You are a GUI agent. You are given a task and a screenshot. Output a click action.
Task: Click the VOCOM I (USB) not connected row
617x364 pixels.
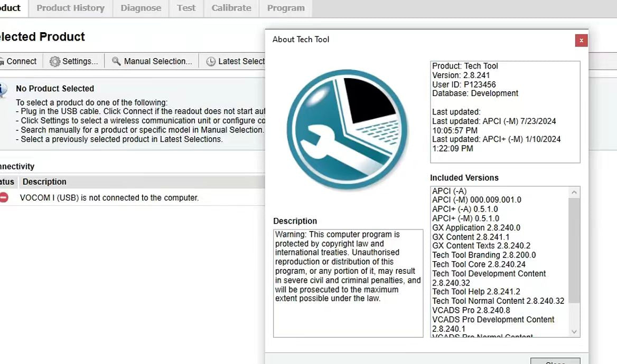coord(109,198)
